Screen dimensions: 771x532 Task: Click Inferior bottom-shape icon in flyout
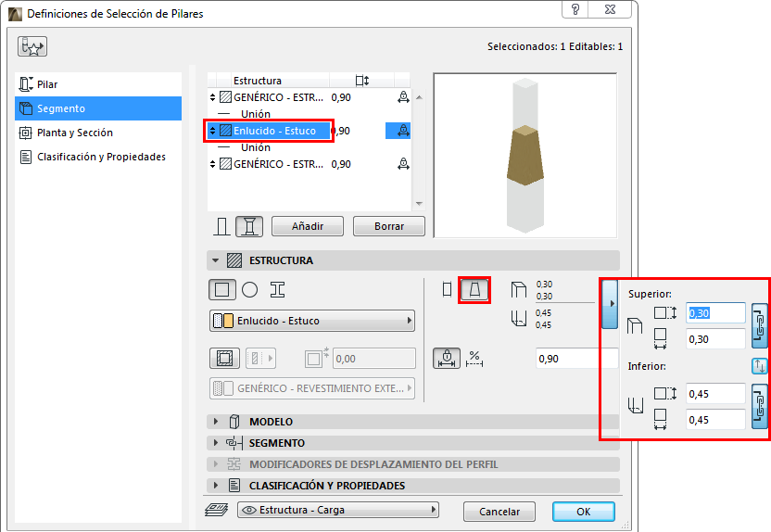click(636, 405)
